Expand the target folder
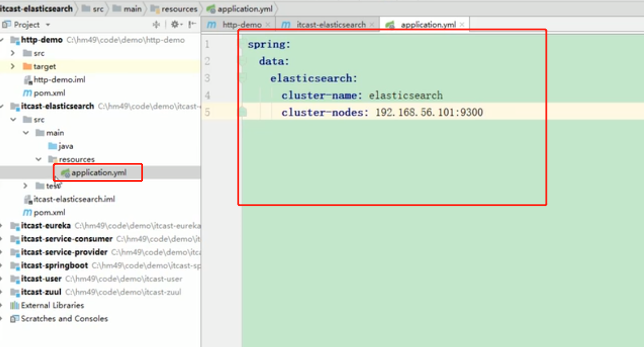The image size is (644, 347). pyautogui.click(x=13, y=67)
